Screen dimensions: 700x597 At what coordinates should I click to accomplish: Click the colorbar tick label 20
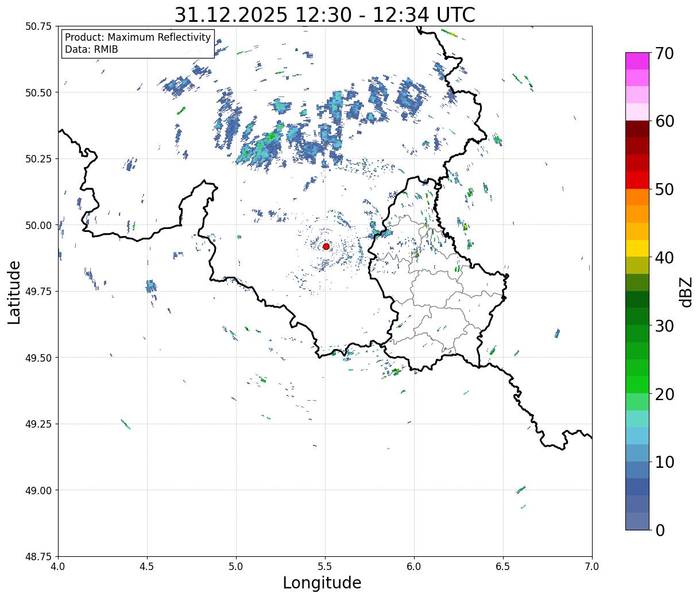(663, 394)
